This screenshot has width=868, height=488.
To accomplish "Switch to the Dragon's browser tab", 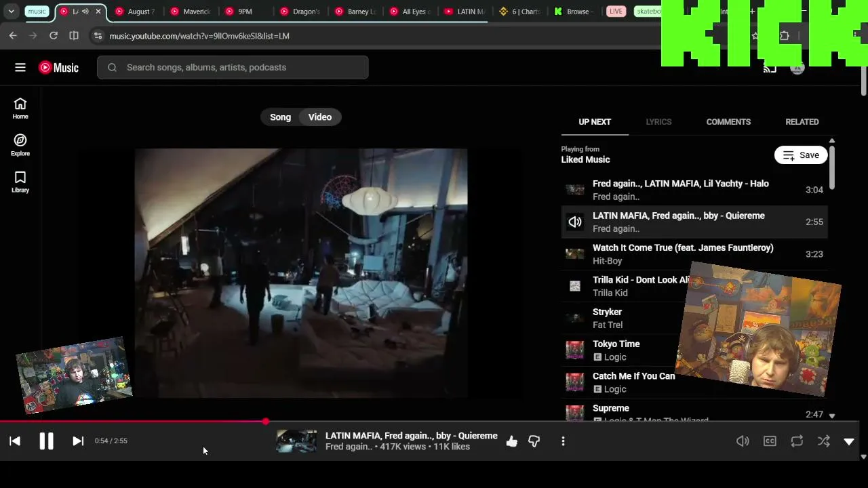I will pyautogui.click(x=300, y=12).
